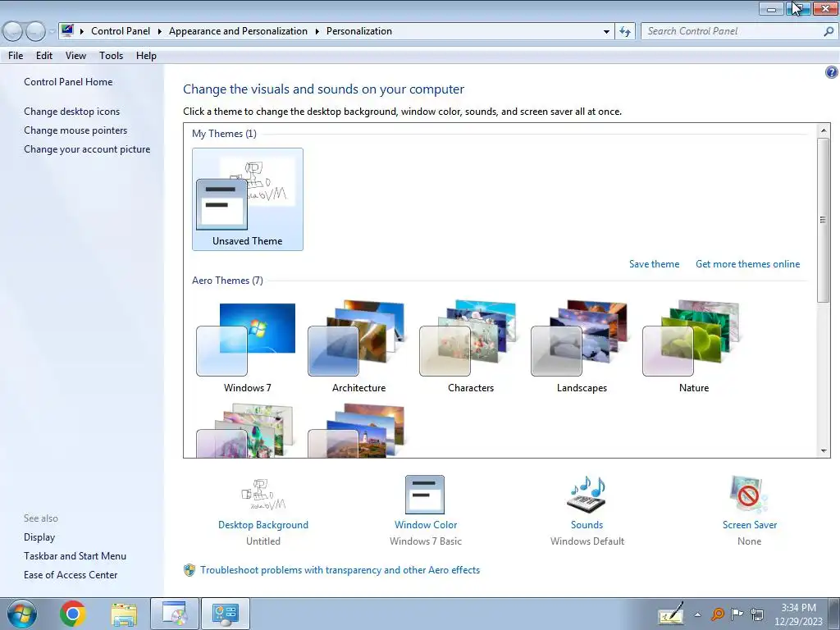
Task: Open the recent pages dropdown arrow
Action: pos(52,32)
